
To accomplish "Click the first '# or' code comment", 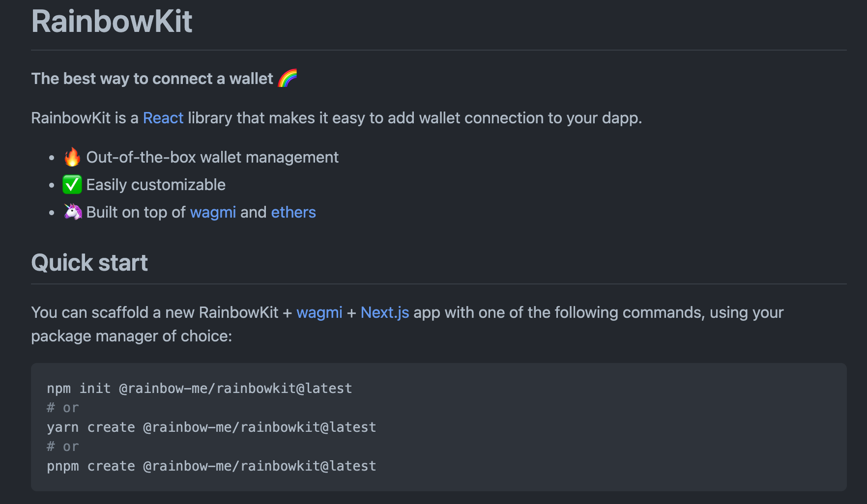I will coord(63,408).
